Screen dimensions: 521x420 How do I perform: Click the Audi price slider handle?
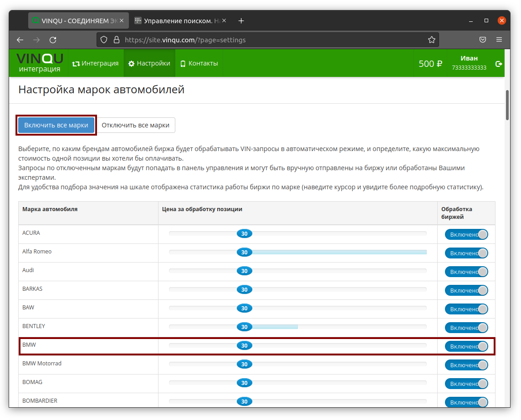point(245,271)
